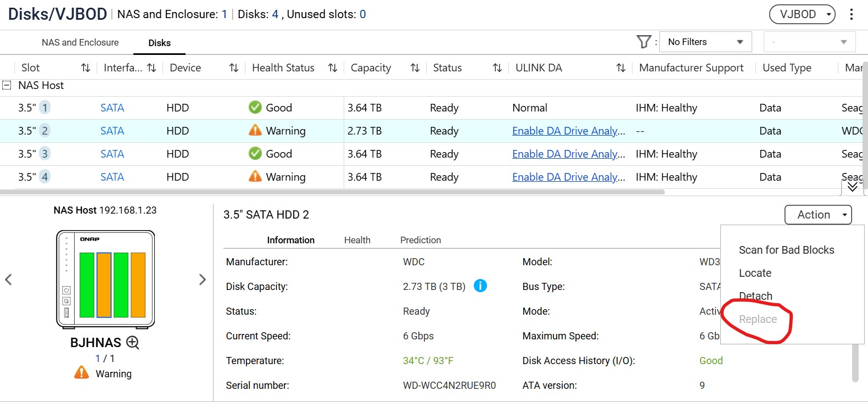868x402 pixels.
Task: Sort the table by Health Status arrows
Action: (333, 68)
